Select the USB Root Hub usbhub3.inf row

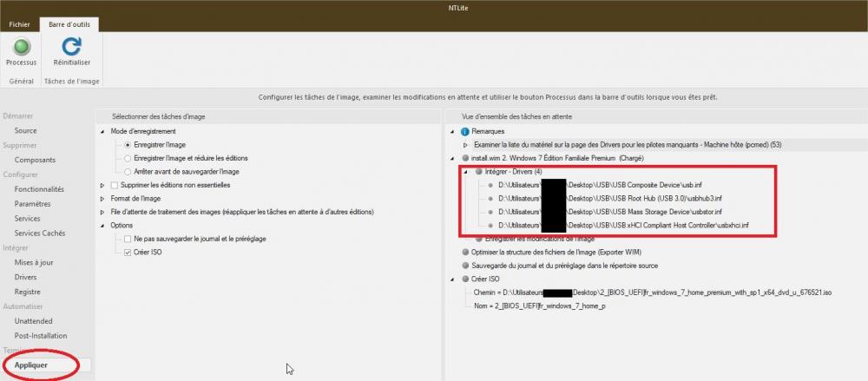tap(610, 198)
